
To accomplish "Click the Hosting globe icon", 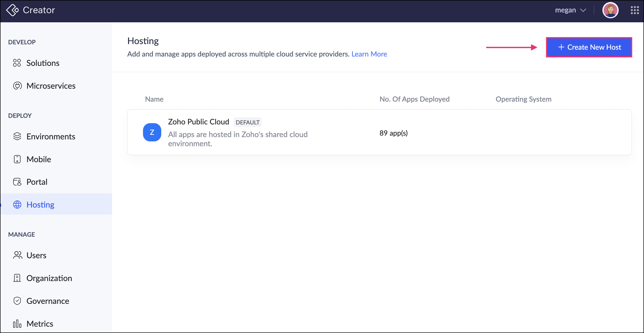I will point(17,205).
